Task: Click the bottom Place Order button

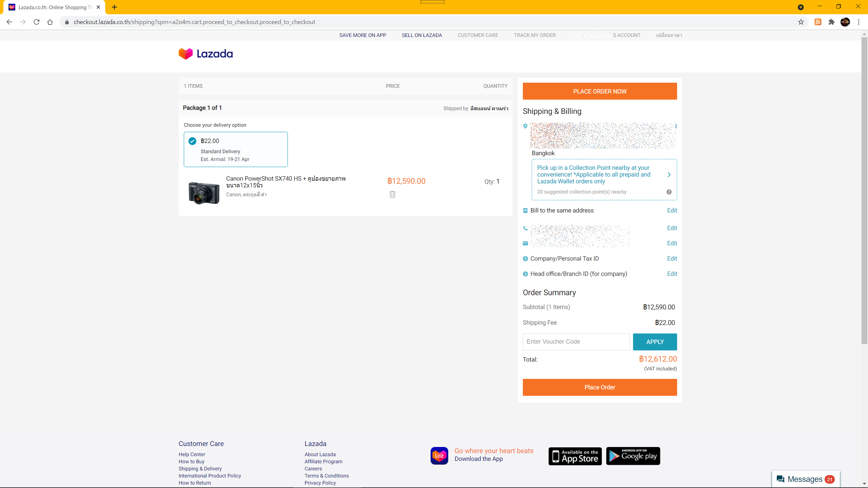Action: point(600,387)
